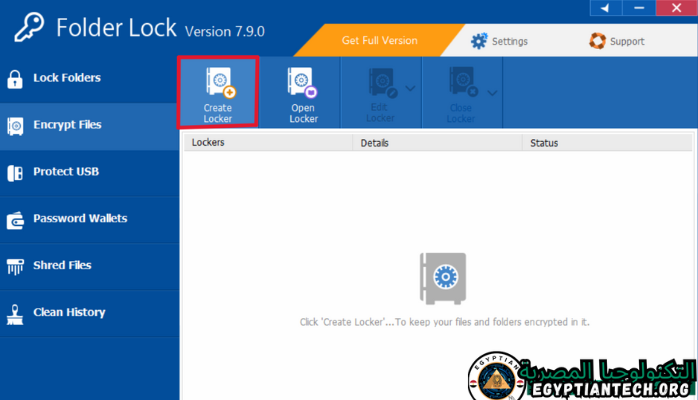Select Encrypt Files in the sidebar
698x400 pixels.
66,125
